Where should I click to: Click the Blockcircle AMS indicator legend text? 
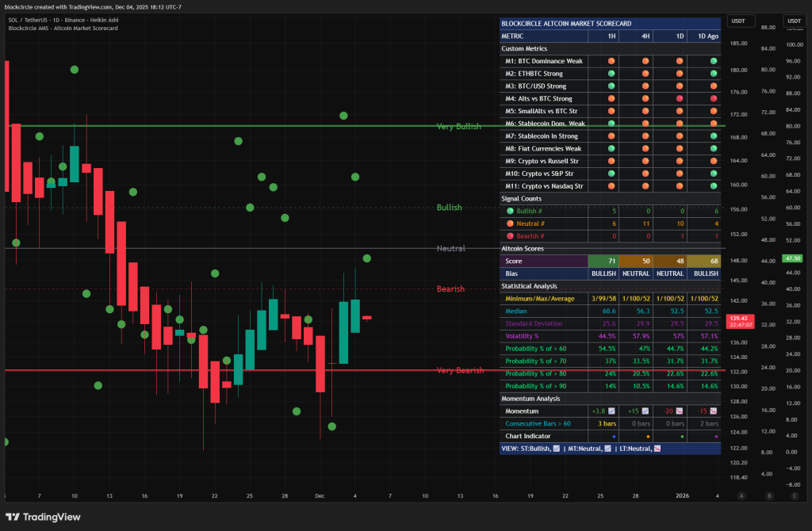coord(63,28)
